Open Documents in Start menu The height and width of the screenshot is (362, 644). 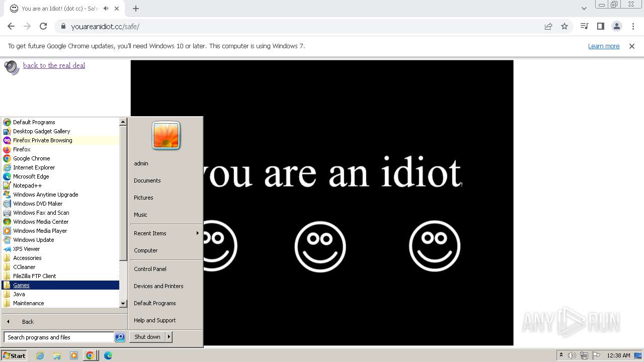click(x=166, y=180)
